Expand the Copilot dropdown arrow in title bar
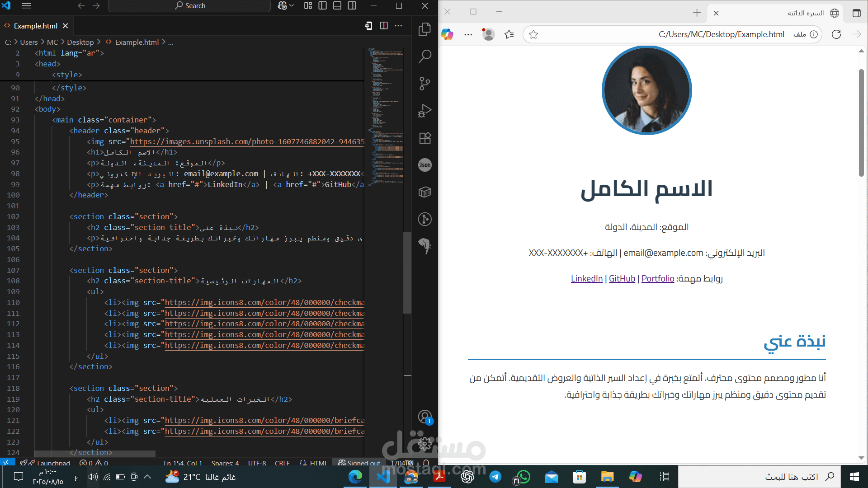The image size is (868, 488). point(292,6)
